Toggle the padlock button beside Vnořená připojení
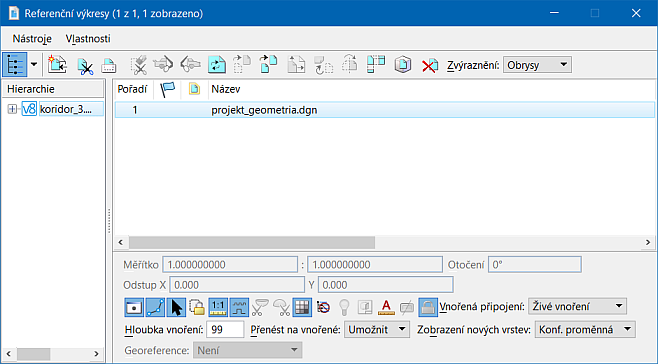658x364 pixels. (428, 307)
